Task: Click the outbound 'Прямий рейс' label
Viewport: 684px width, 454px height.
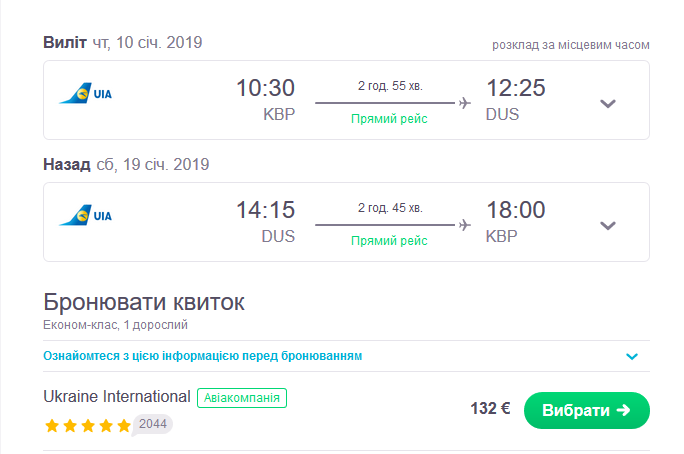Action: point(389,119)
